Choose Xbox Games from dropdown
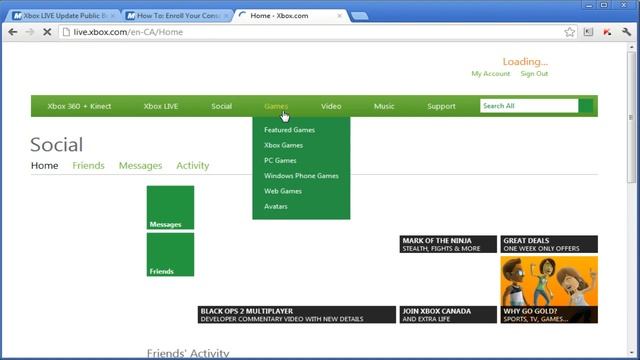The image size is (640, 360). pos(283,145)
